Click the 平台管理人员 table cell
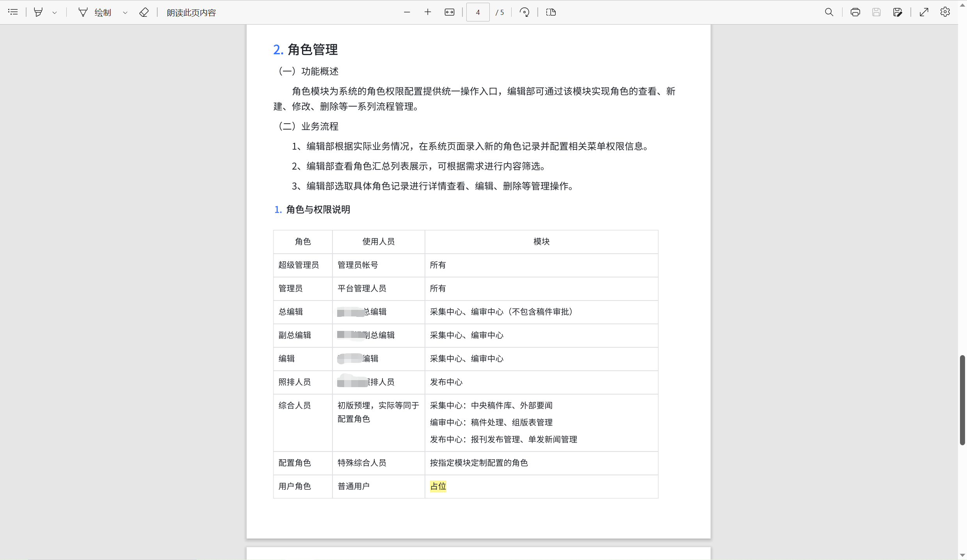 (x=379, y=288)
